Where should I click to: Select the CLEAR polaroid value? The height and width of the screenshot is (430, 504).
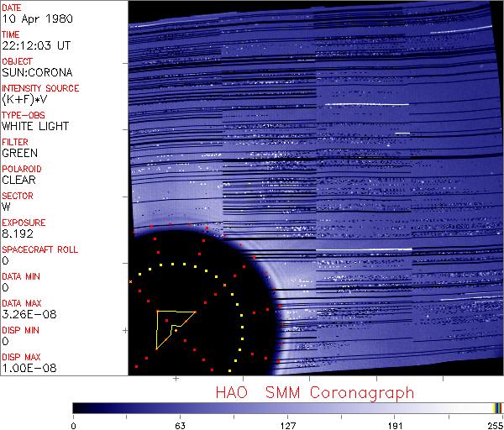click(x=18, y=181)
